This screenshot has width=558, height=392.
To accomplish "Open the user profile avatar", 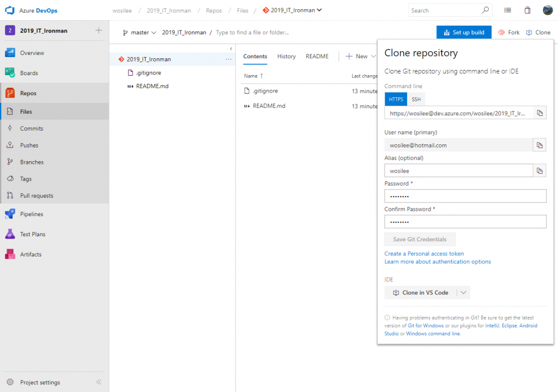I will tap(548, 10).
